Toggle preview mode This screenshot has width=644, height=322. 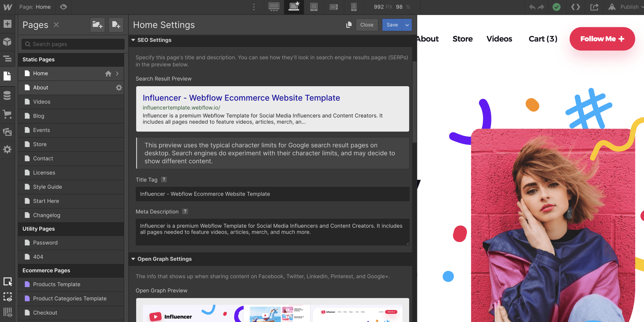point(63,7)
